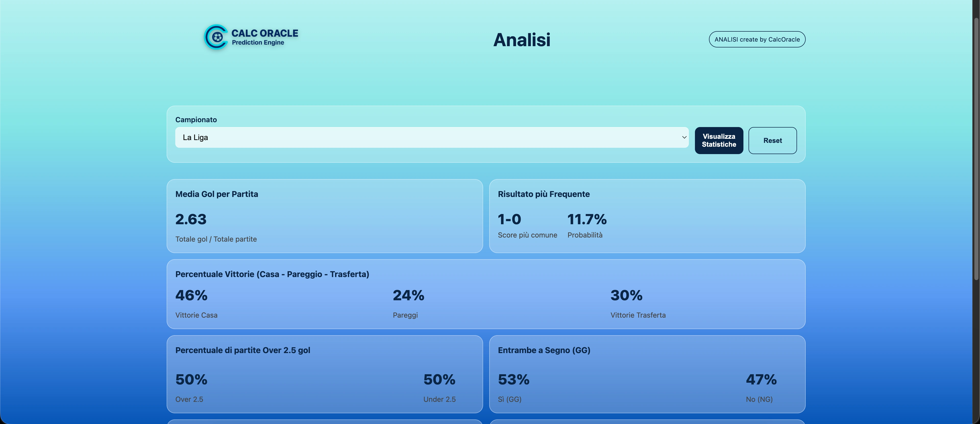Select the Risultato più Frequente card heading

(544, 194)
